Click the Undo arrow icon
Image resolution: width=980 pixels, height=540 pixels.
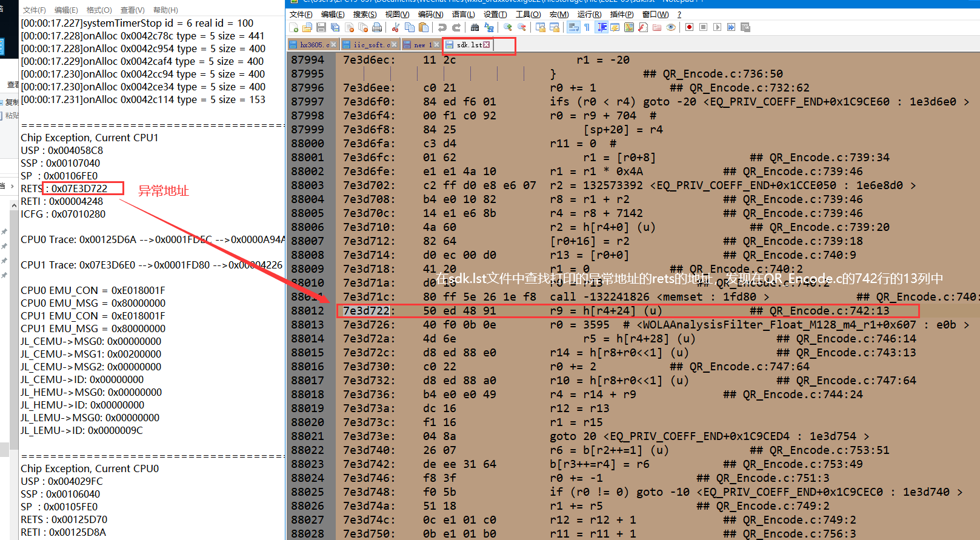(x=442, y=27)
